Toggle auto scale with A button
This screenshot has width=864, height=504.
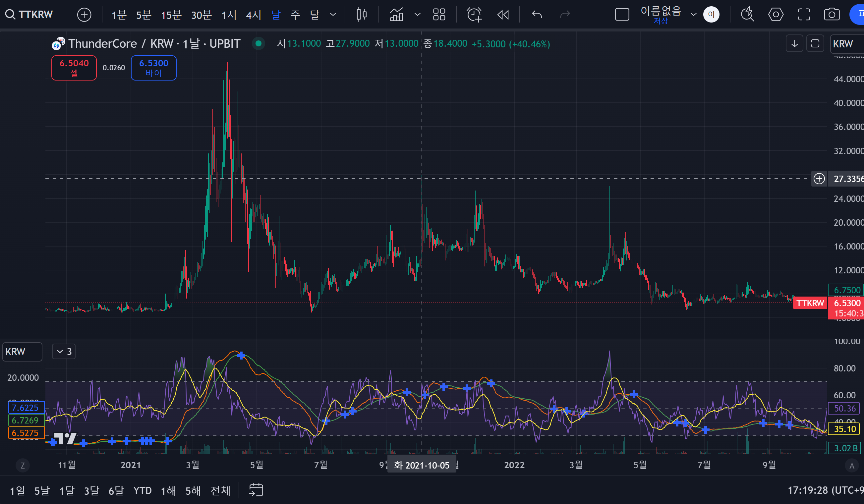pyautogui.click(x=852, y=466)
